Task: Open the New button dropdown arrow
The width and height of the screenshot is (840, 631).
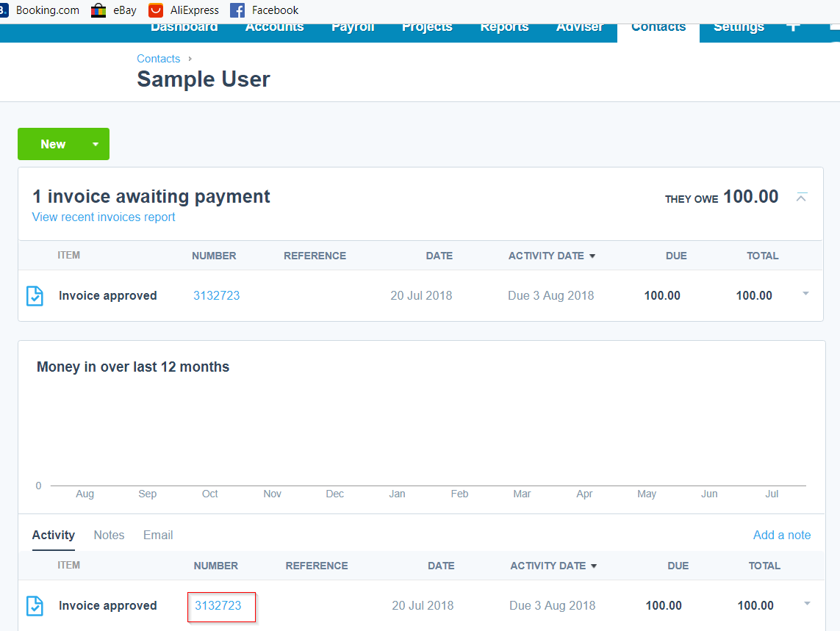Action: [96, 145]
